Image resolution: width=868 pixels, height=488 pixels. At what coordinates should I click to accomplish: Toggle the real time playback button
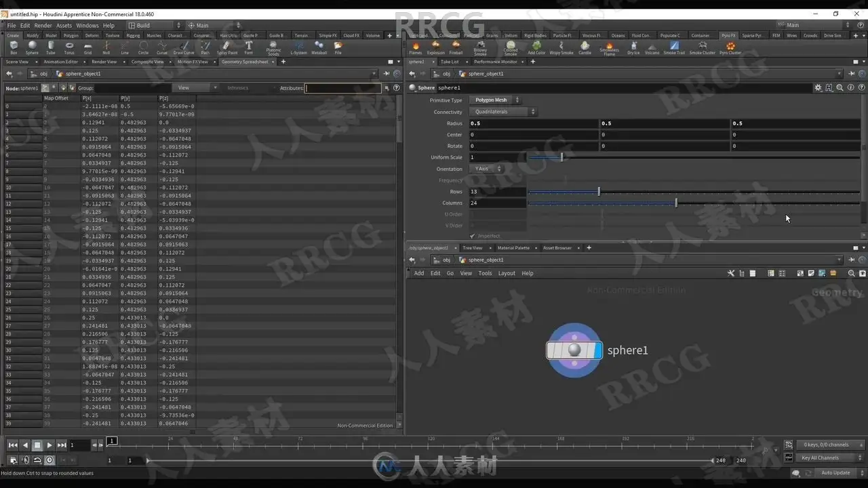50,460
